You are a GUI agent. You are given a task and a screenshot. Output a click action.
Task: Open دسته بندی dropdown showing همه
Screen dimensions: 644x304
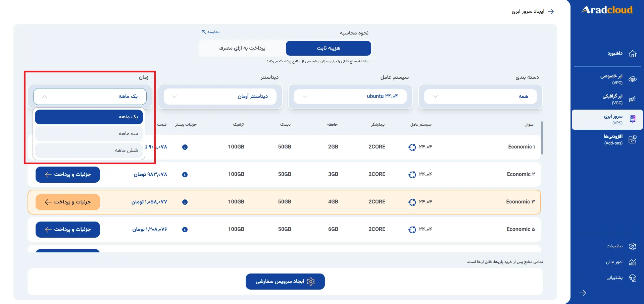coord(481,97)
